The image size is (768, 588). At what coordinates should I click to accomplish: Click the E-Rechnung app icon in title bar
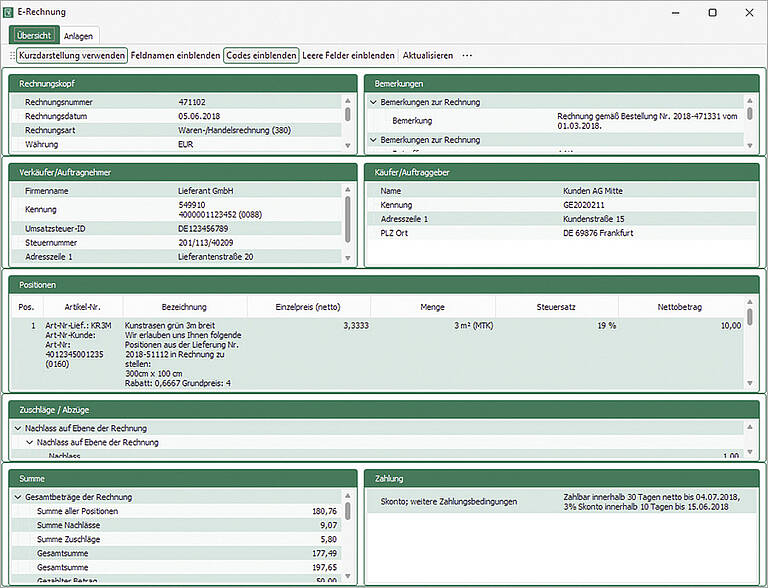(9, 12)
